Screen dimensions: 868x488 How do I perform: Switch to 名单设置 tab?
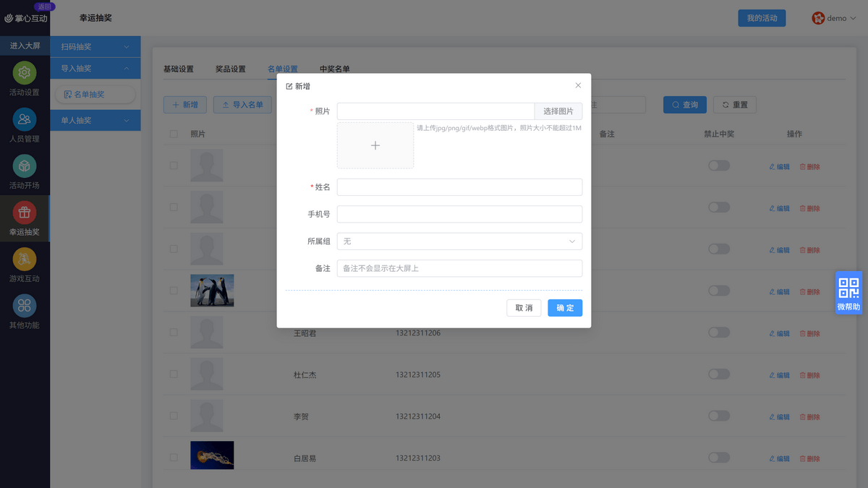[x=283, y=69]
